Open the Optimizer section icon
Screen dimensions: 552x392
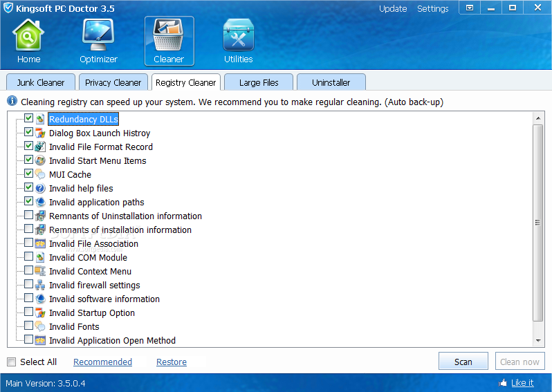(98, 35)
